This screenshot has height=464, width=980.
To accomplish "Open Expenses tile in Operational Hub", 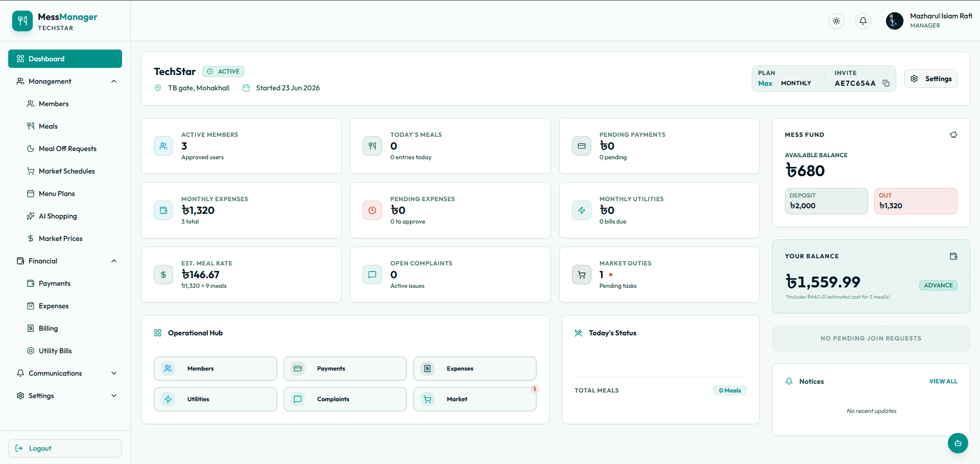I will [x=475, y=369].
